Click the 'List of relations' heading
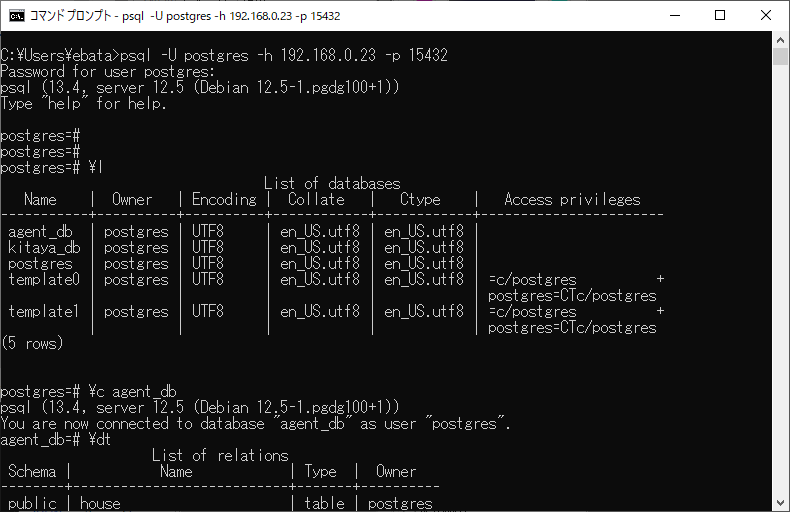Viewport: 790px width, 512px height. tap(219, 455)
